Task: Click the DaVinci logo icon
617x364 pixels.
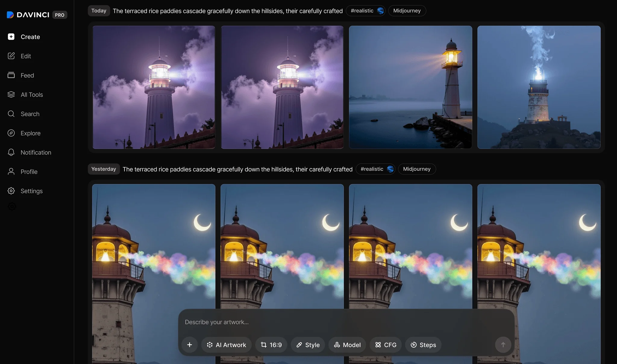Action: 10,15
